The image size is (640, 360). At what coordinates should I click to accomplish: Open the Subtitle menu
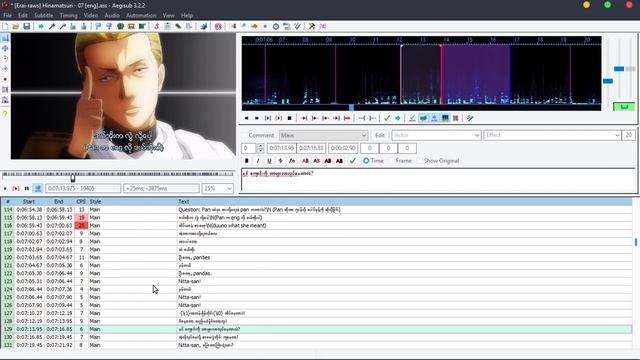(44, 16)
